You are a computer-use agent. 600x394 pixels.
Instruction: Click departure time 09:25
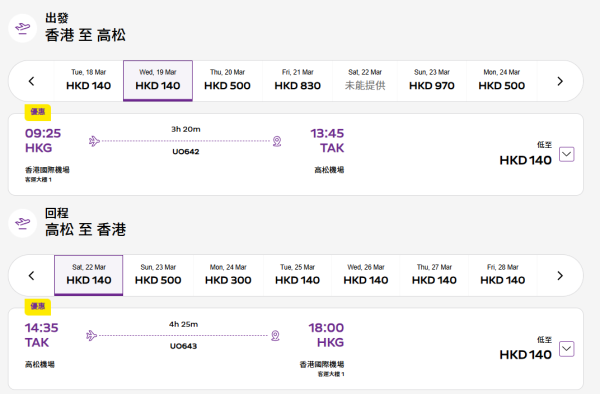click(x=43, y=134)
